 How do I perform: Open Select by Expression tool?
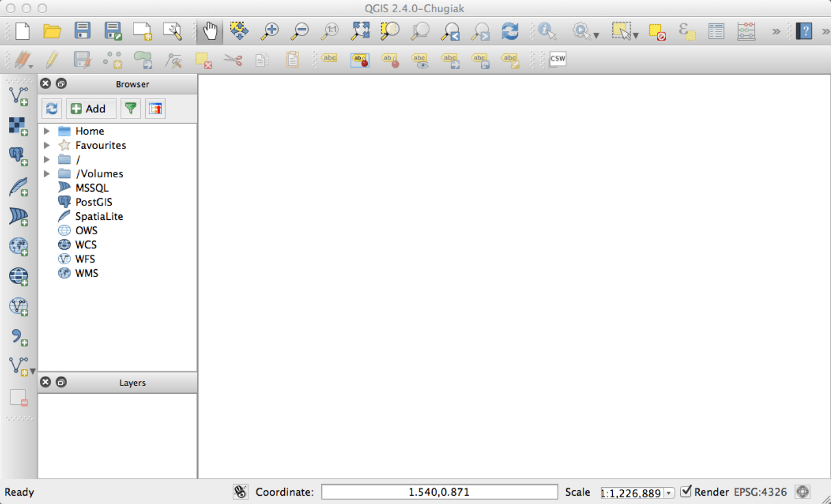point(687,32)
